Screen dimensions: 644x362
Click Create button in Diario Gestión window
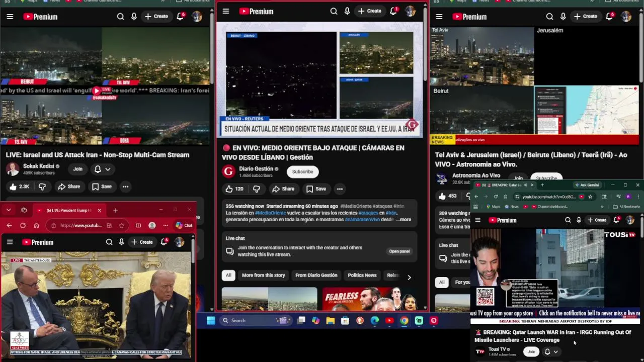tap(370, 11)
